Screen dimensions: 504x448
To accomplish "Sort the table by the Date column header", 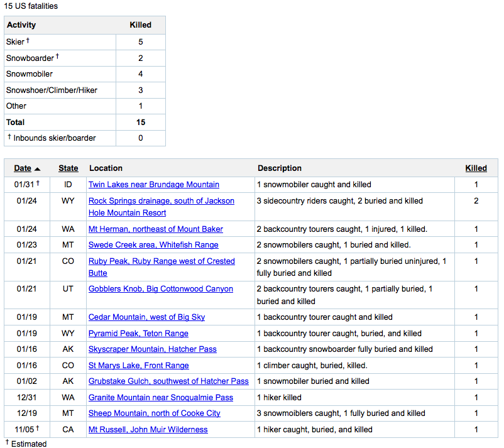I will 23,168.
